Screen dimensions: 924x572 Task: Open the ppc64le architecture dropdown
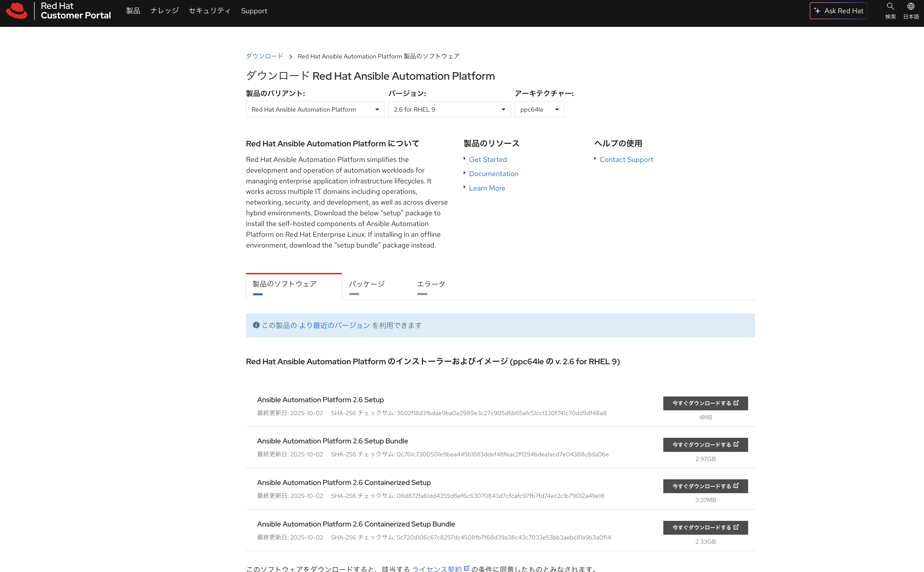pos(539,109)
